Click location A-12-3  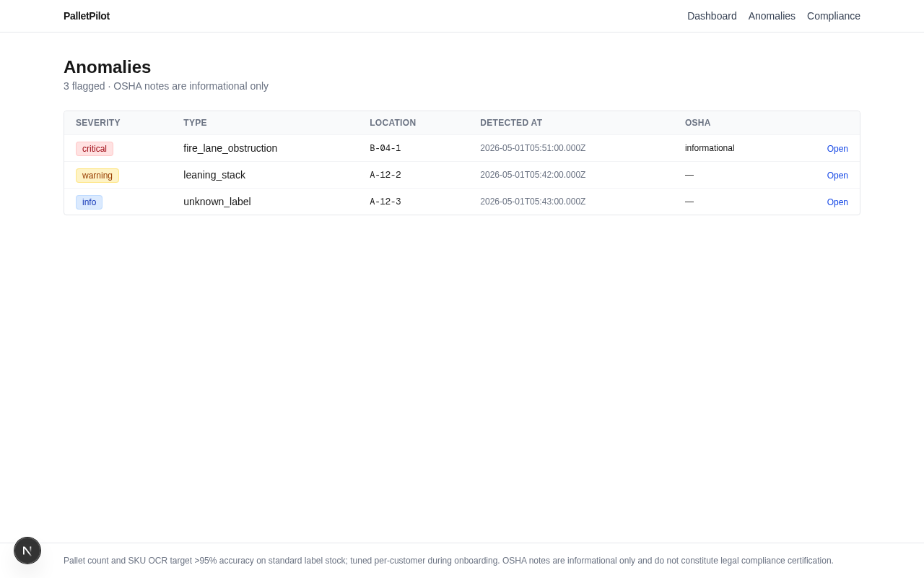(385, 202)
